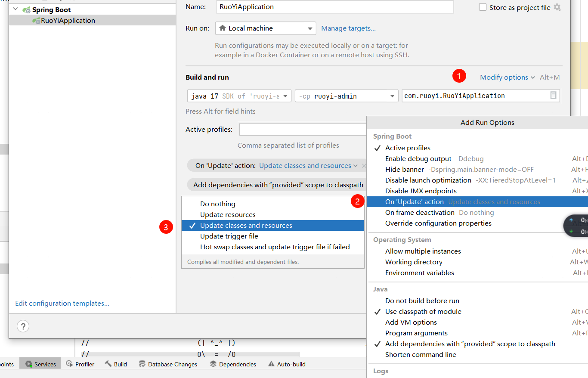588x378 pixels.
Task: Open the Dependencies tab
Action: [233, 364]
